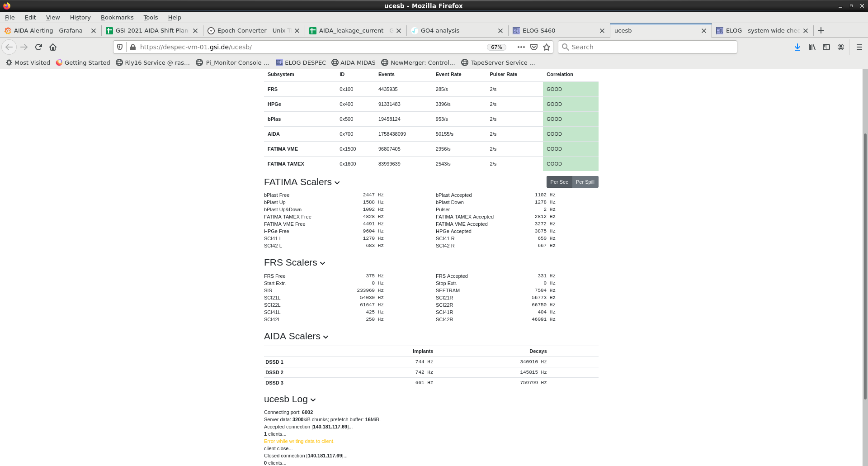Show sidebars using the sidebar icon
Screen dimensions: 868x466
point(826,47)
